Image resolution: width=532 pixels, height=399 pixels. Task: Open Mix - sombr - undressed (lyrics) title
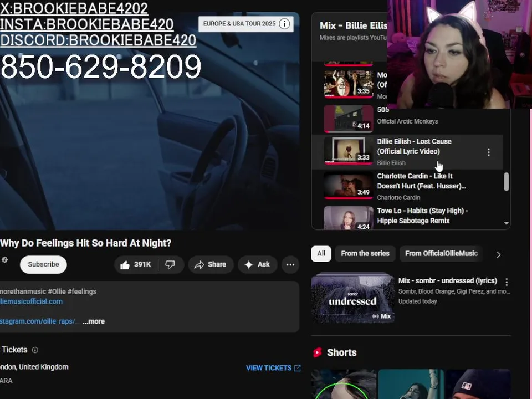(x=448, y=280)
